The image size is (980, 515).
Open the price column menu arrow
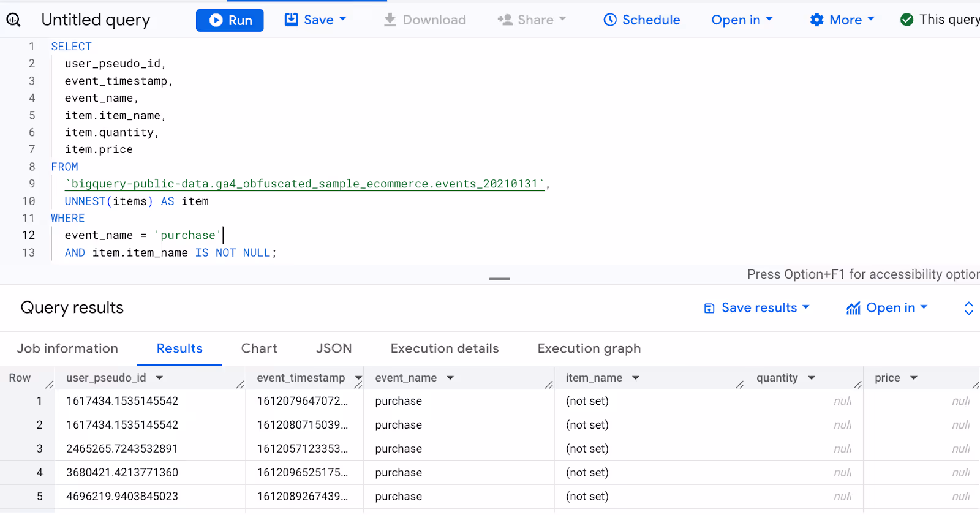pyautogui.click(x=914, y=378)
